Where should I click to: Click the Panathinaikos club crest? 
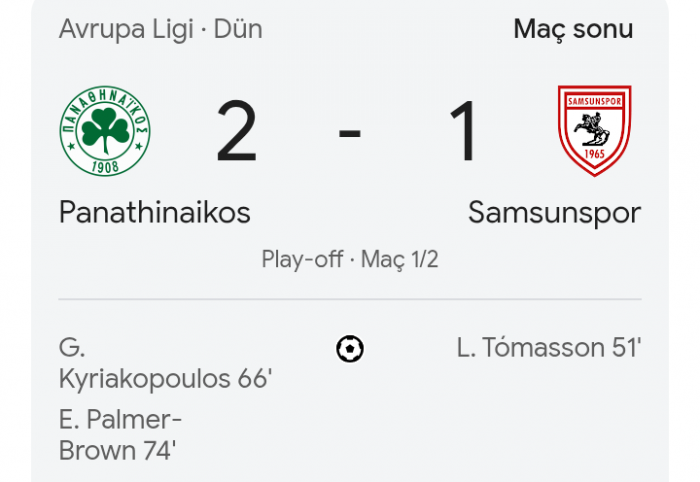(104, 132)
